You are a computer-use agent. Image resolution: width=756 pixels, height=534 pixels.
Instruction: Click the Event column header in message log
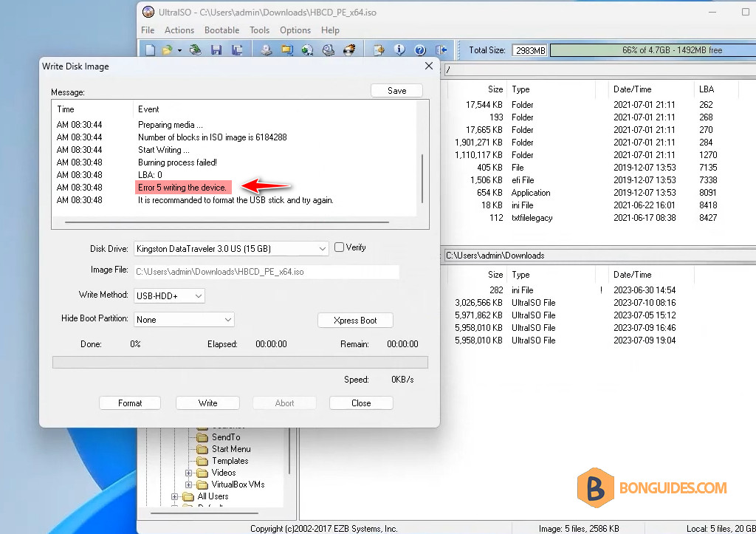pyautogui.click(x=148, y=109)
